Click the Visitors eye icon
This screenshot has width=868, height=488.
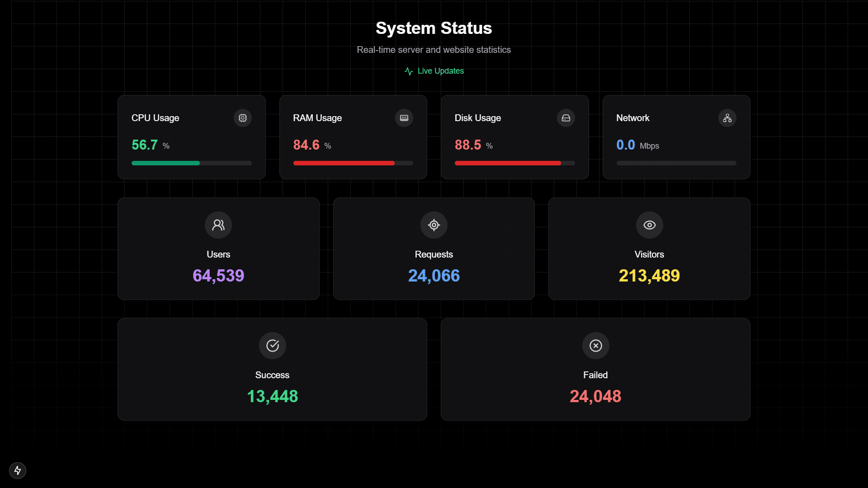click(x=649, y=225)
